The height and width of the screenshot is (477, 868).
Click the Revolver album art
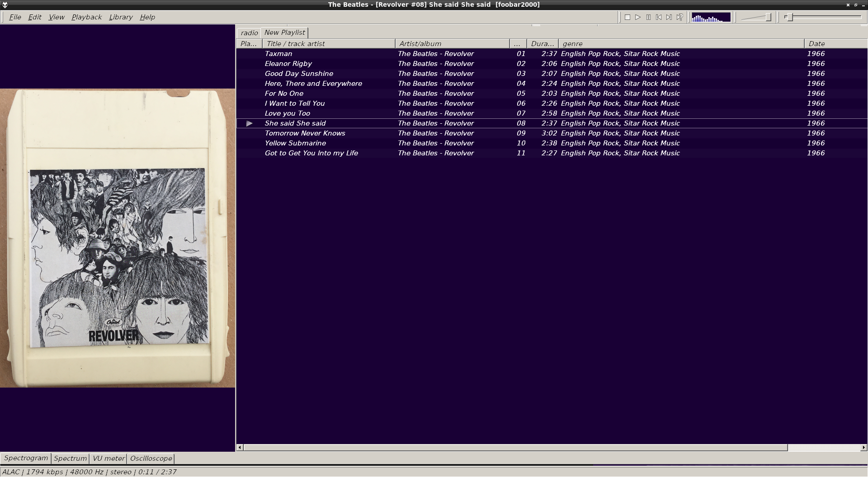118,238
